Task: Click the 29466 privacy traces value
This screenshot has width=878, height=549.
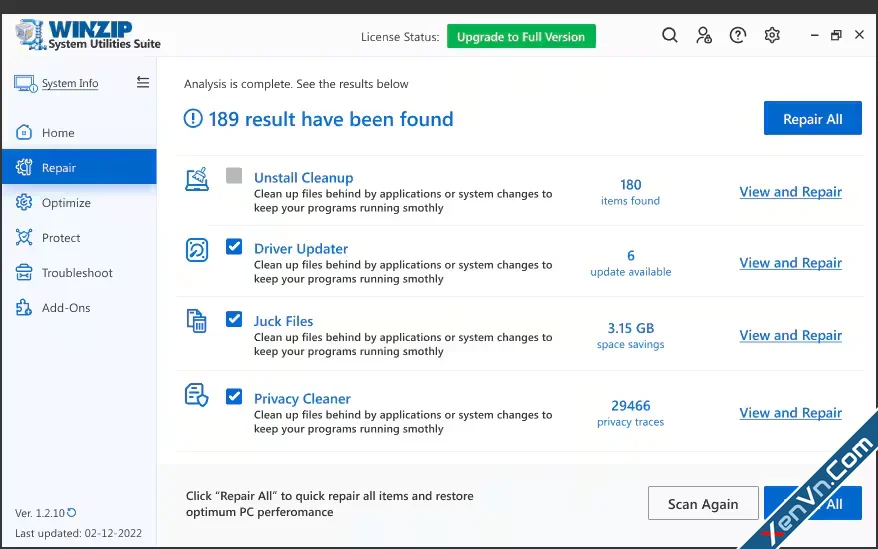Action: point(631,413)
